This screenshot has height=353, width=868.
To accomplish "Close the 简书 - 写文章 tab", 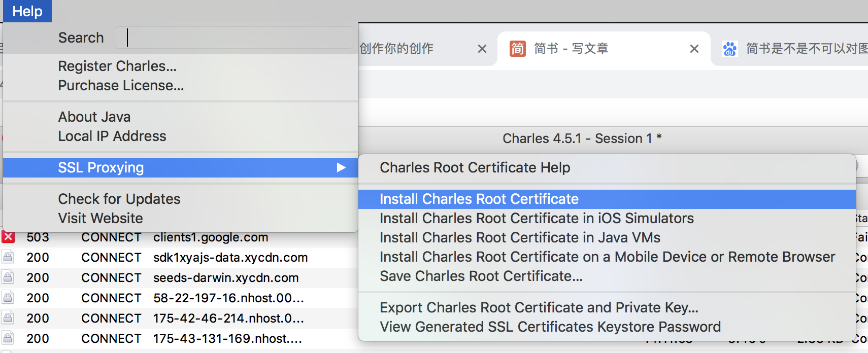I will point(694,49).
